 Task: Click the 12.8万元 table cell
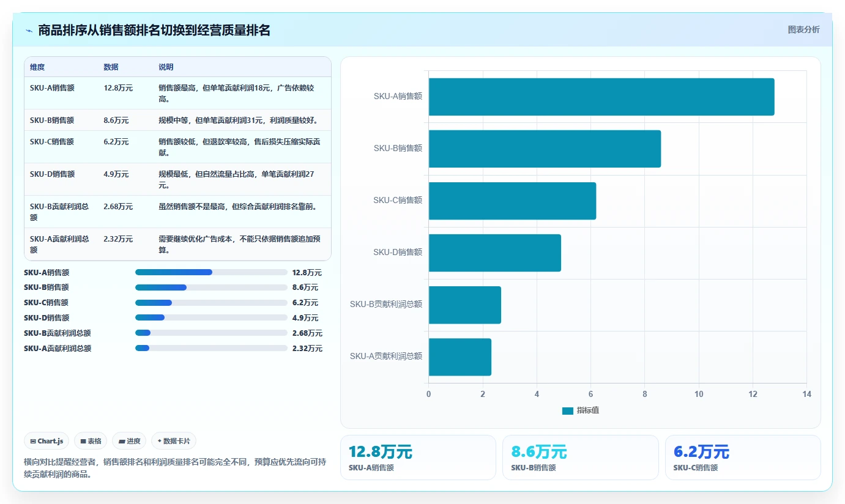coord(119,87)
